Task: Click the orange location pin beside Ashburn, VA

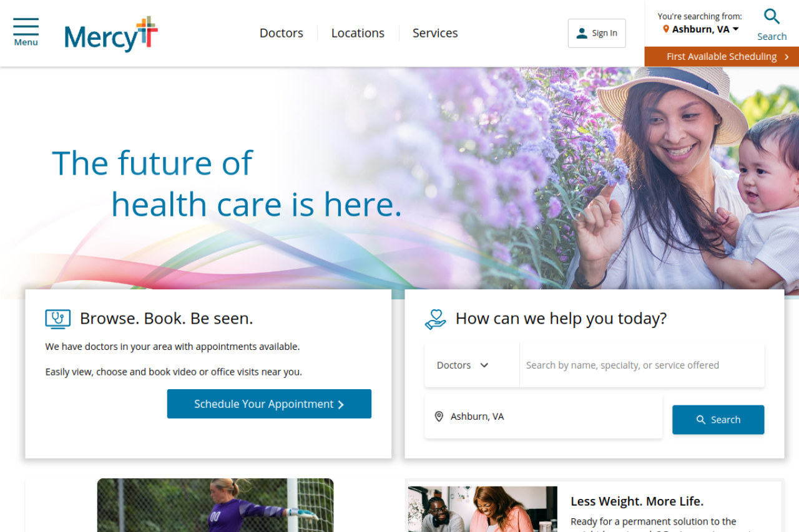Action: 666,29
